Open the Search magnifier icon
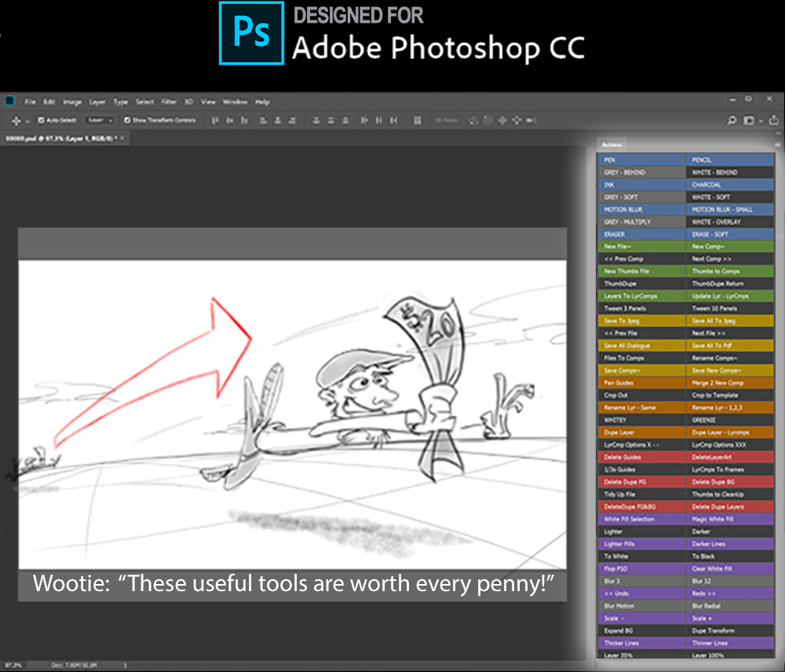 pyautogui.click(x=732, y=120)
